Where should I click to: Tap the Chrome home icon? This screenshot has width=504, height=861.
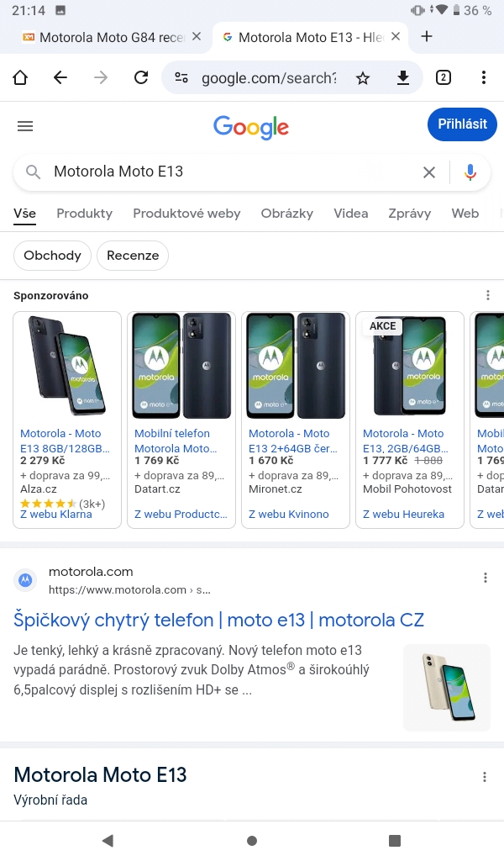coord(20,78)
